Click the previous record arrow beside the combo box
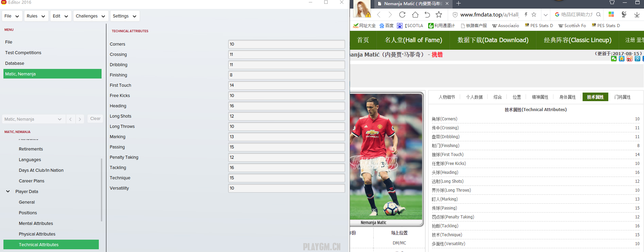644x252 pixels. click(x=70, y=119)
